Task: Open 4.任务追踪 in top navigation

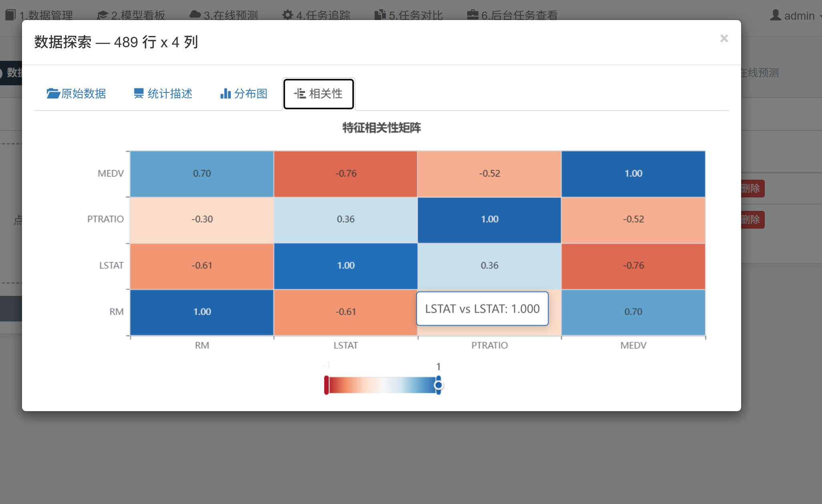Action: pyautogui.click(x=316, y=15)
